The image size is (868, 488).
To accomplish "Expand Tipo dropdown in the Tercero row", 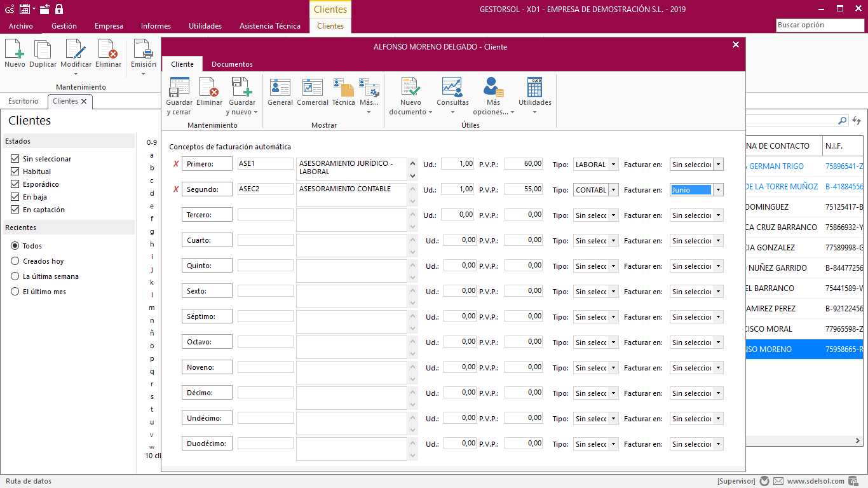I will coord(613,215).
